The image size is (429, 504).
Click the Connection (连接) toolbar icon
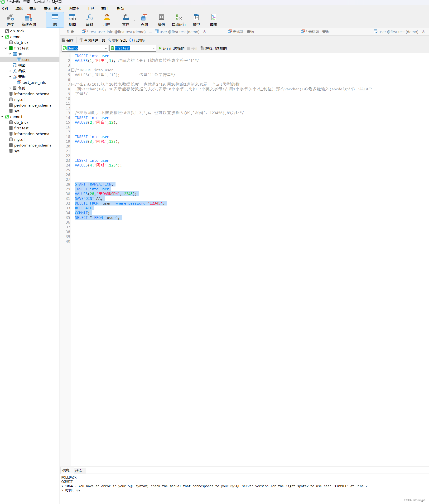10,20
